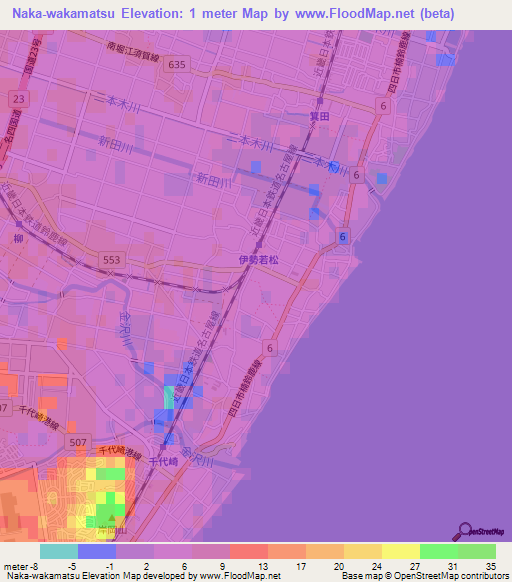The height and width of the screenshot is (582, 512).
Task: Pick the magenta legend swatch for 2 meters
Action: (173, 551)
